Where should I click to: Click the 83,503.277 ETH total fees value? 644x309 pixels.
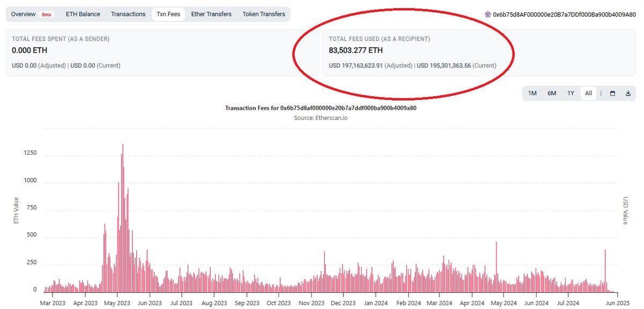[x=356, y=51]
